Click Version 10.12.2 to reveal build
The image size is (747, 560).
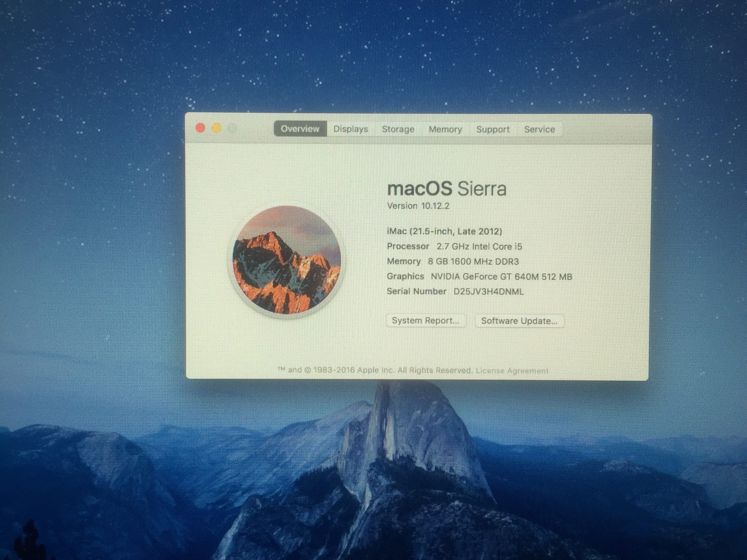tap(418, 206)
